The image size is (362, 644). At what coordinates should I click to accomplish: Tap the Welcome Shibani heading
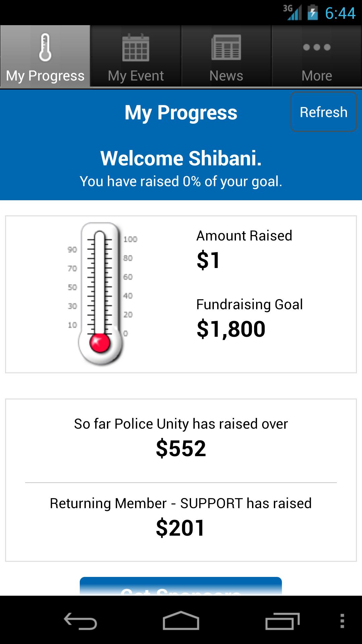(x=181, y=158)
